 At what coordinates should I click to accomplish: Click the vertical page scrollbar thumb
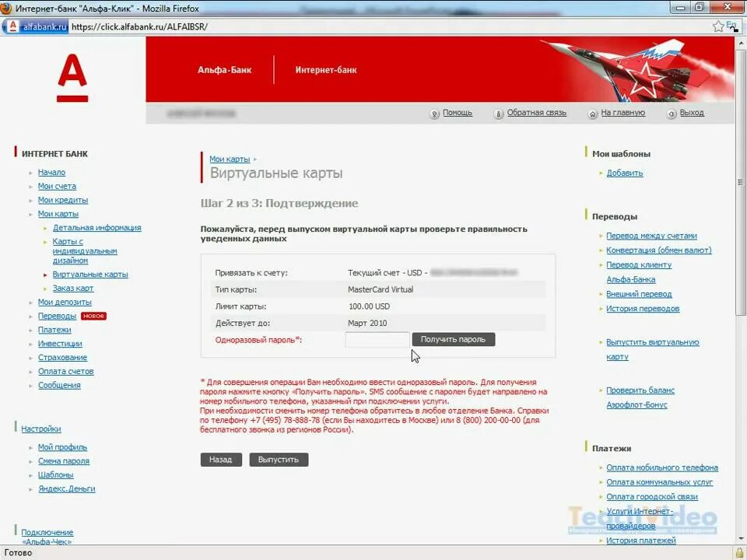click(x=740, y=182)
